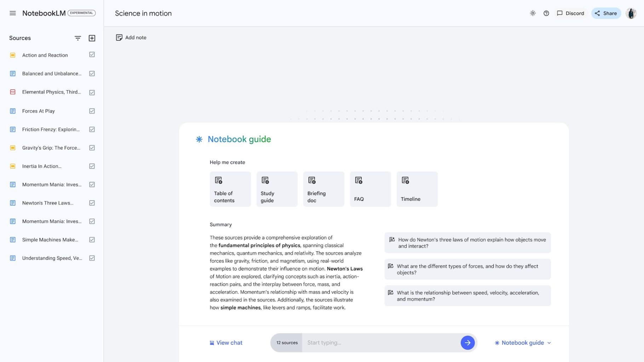This screenshot has width=644, height=362.
Task: Click the user profile avatar
Action: [631, 13]
